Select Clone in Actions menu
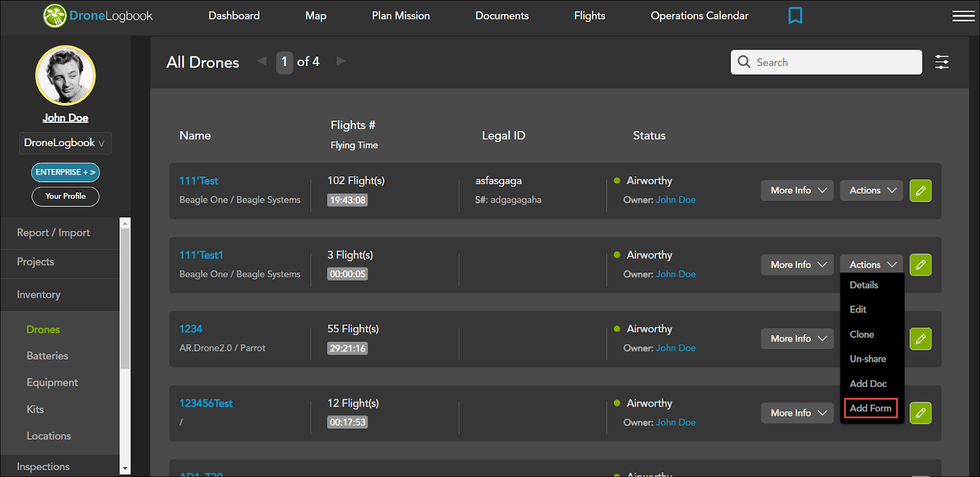This screenshot has height=477, width=980. tap(861, 334)
